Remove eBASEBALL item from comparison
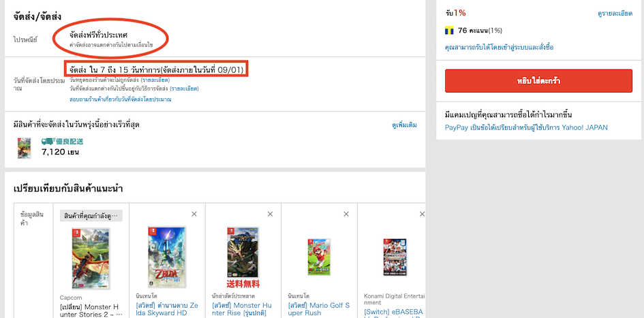This screenshot has height=318, width=644. click(x=423, y=214)
